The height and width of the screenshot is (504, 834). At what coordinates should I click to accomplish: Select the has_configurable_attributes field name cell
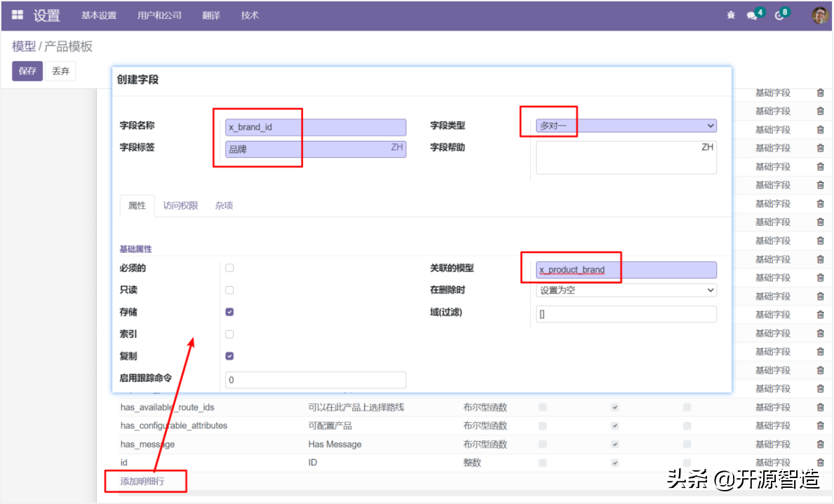[x=173, y=426]
